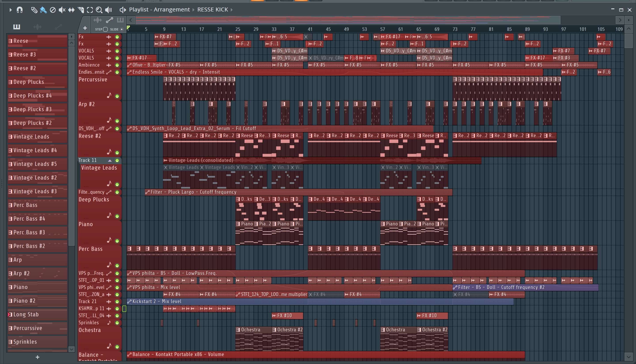
Task: Click the Piano track note icon
Action: [x=109, y=240]
